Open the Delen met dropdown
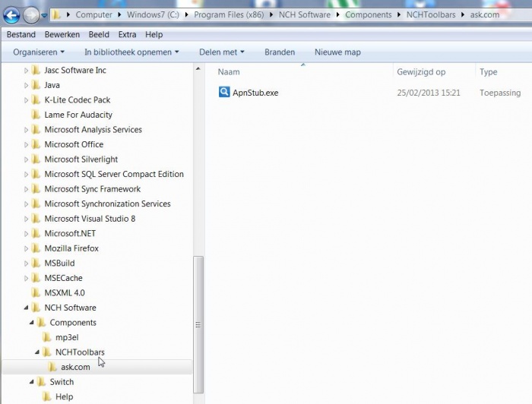The image size is (532, 404). tap(222, 52)
